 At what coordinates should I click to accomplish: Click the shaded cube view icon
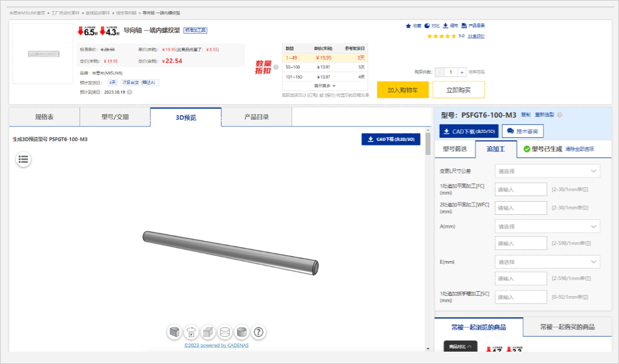(175, 332)
